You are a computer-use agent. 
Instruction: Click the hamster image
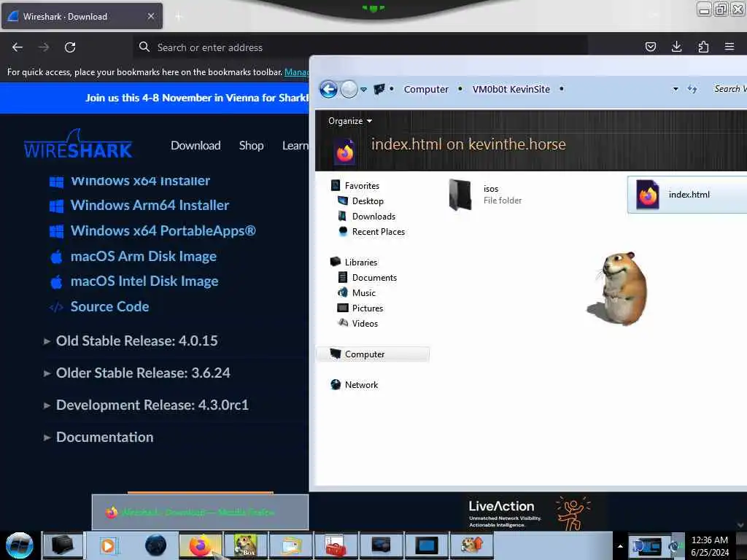point(617,289)
